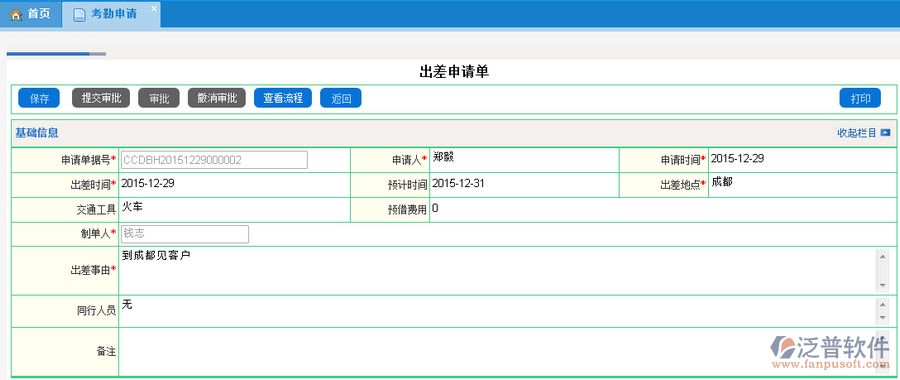Collapse section using 收起栏目 arrow icon

coord(885,133)
